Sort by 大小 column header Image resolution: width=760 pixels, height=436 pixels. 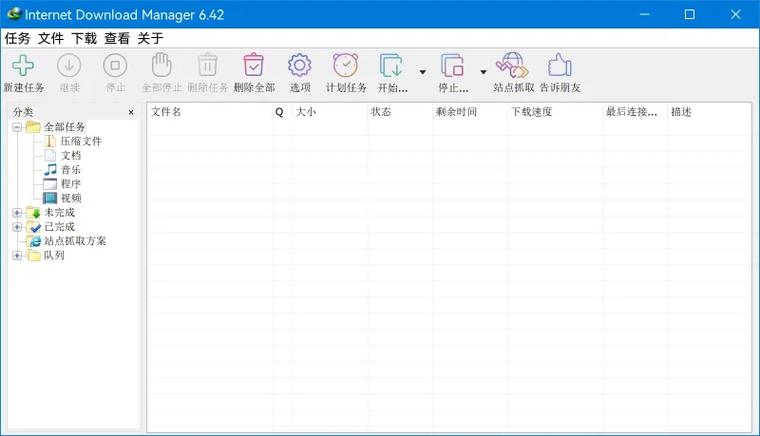330,112
